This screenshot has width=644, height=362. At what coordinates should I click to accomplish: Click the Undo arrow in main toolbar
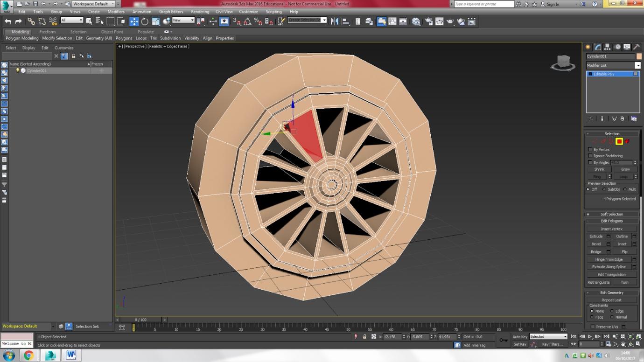8,21
